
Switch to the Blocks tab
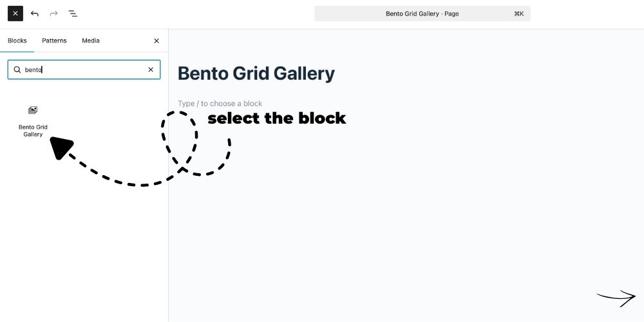tap(17, 41)
